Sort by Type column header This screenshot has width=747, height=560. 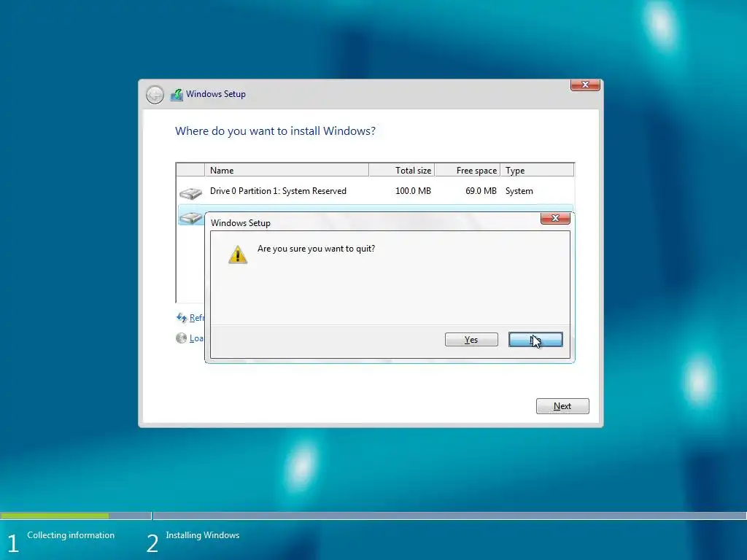click(x=537, y=170)
